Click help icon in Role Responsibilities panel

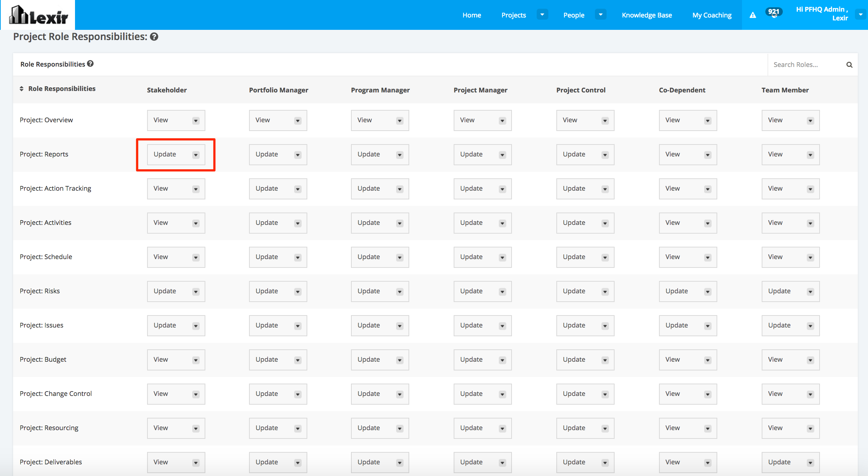[x=90, y=64]
